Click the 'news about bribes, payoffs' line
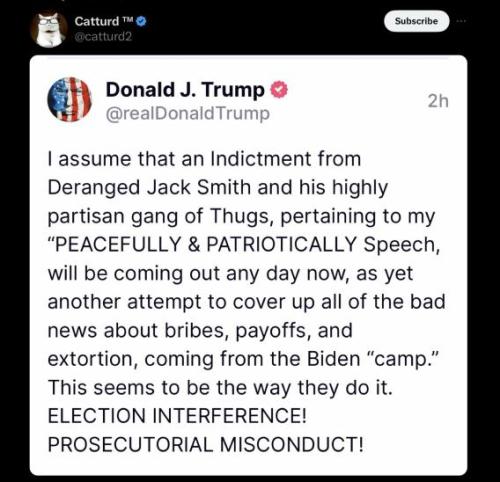Screen dimensions: 500x482 (x=200, y=331)
